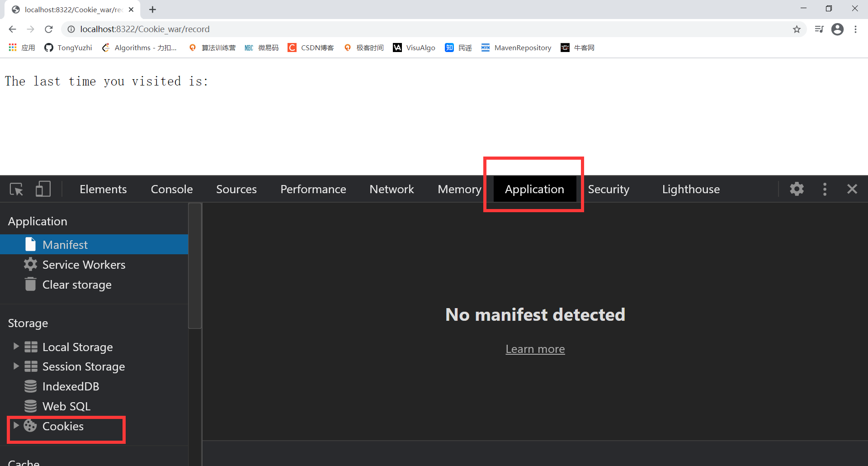Go back to previous page
This screenshot has height=466, width=868.
point(12,29)
